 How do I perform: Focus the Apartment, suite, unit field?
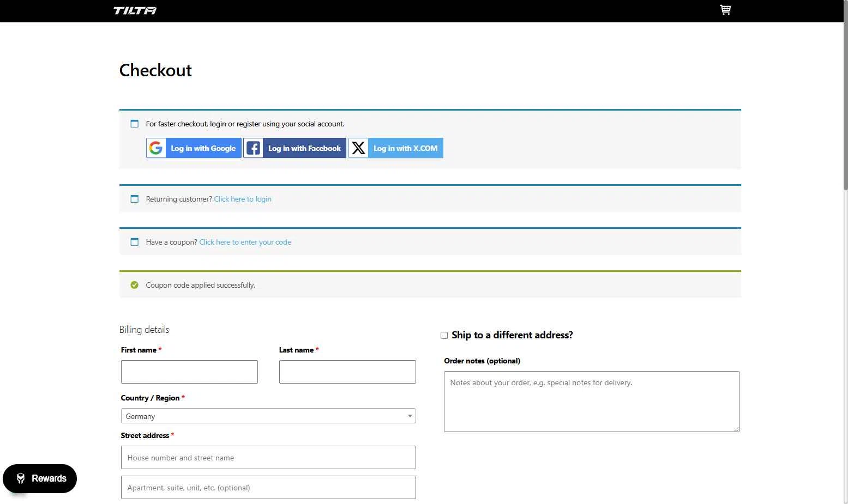pyautogui.click(x=268, y=488)
